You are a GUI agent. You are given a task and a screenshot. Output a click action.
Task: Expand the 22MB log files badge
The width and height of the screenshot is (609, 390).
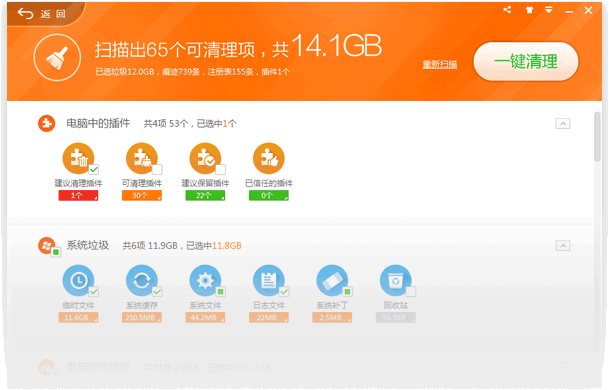[x=268, y=317]
